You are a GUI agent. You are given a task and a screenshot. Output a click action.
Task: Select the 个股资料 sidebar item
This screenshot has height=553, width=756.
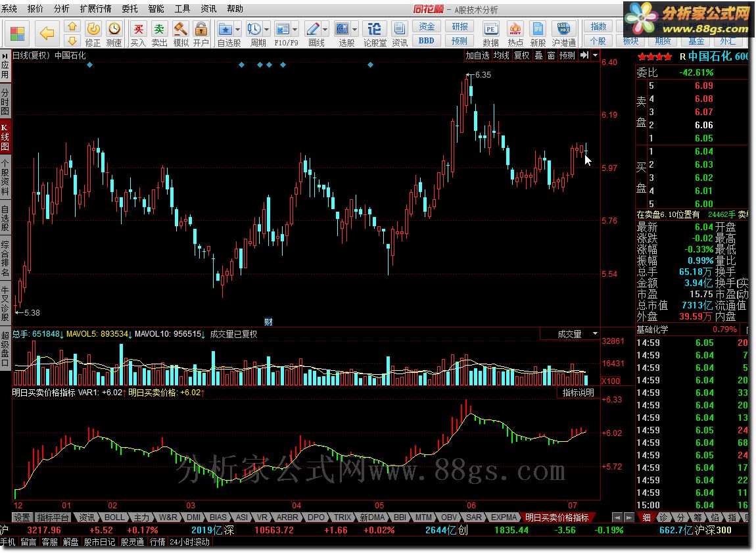pyautogui.click(x=5, y=177)
